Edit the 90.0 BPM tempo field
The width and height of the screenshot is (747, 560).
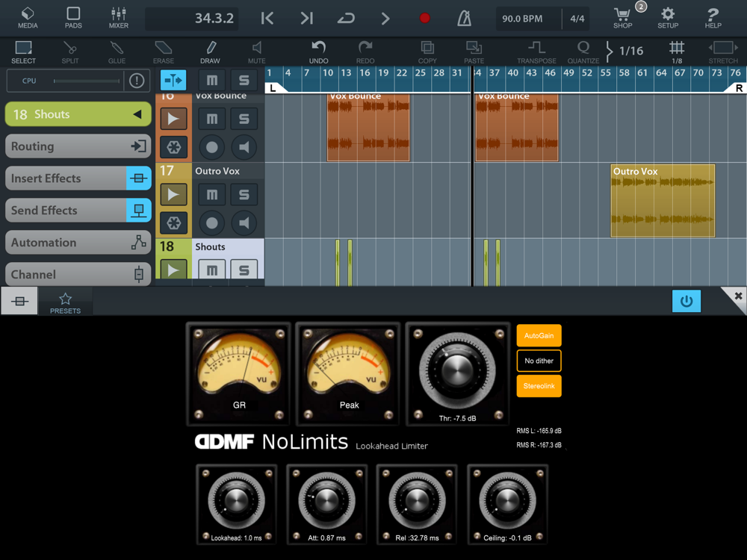tap(528, 19)
